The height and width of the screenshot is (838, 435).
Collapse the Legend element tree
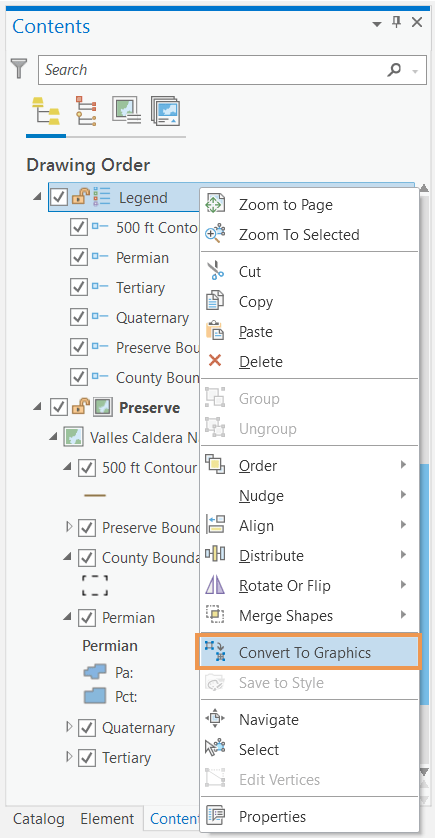click(37, 197)
